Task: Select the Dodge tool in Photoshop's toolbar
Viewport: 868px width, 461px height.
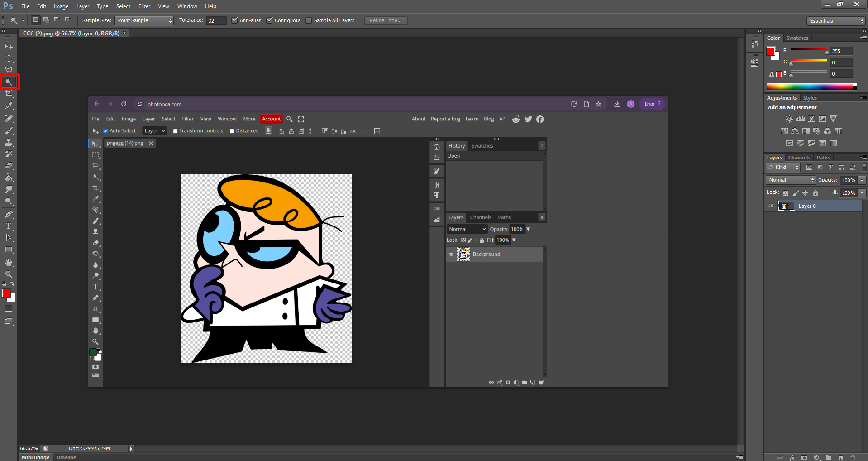Action: tap(9, 201)
